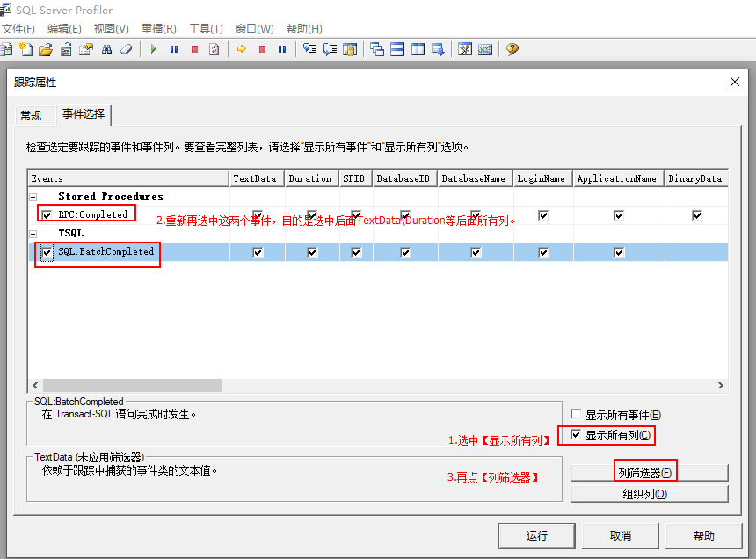Viewport: 756px width, 559px height.
Task: Click the 运行 button to start tracing
Action: pyautogui.click(x=536, y=536)
